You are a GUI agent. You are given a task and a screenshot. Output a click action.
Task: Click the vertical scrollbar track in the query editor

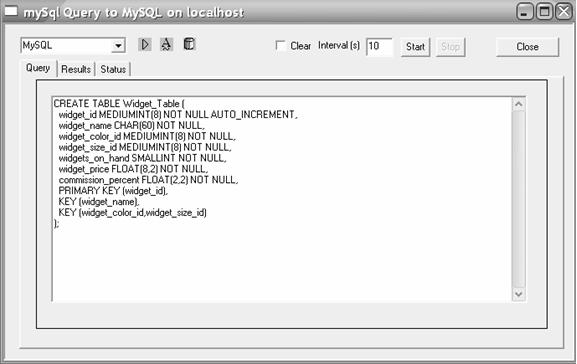(518, 199)
